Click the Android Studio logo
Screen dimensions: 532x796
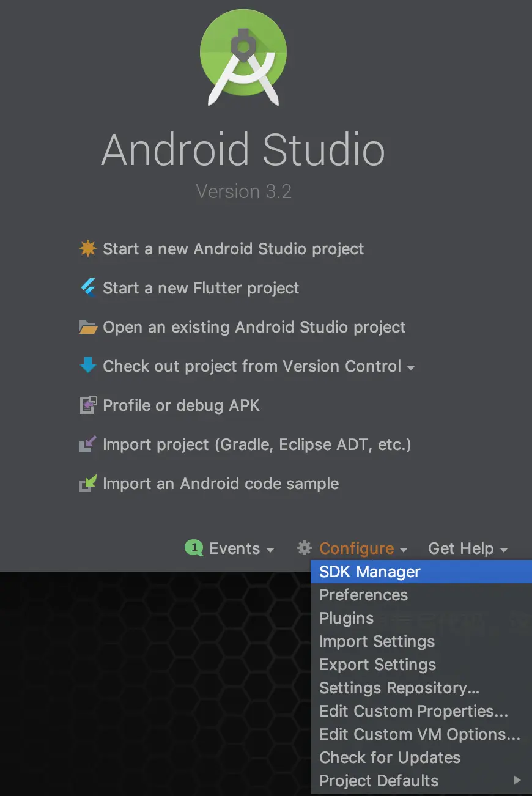243,59
